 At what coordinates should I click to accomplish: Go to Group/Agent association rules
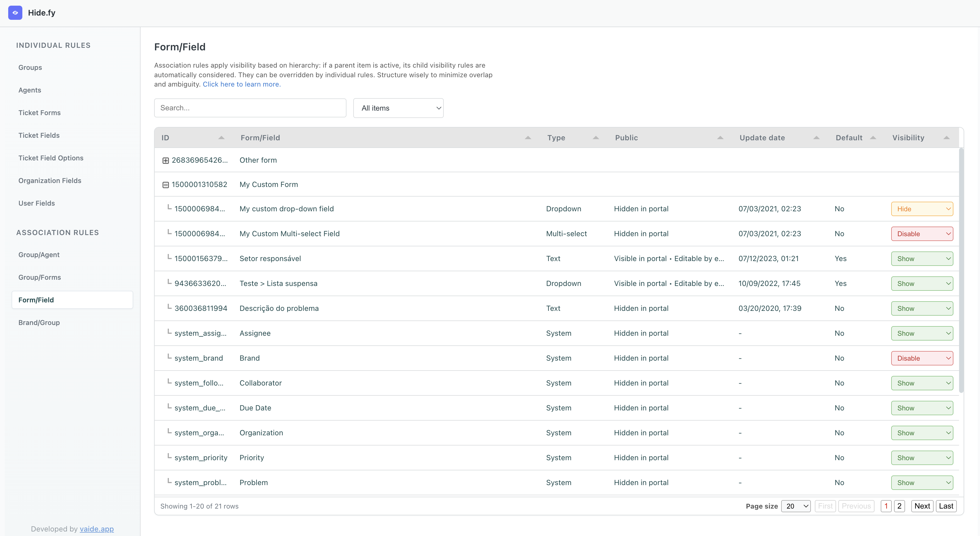coord(39,255)
